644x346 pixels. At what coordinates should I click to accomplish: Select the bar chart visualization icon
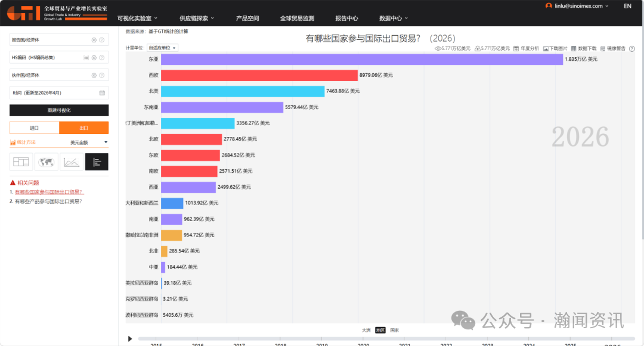click(97, 162)
